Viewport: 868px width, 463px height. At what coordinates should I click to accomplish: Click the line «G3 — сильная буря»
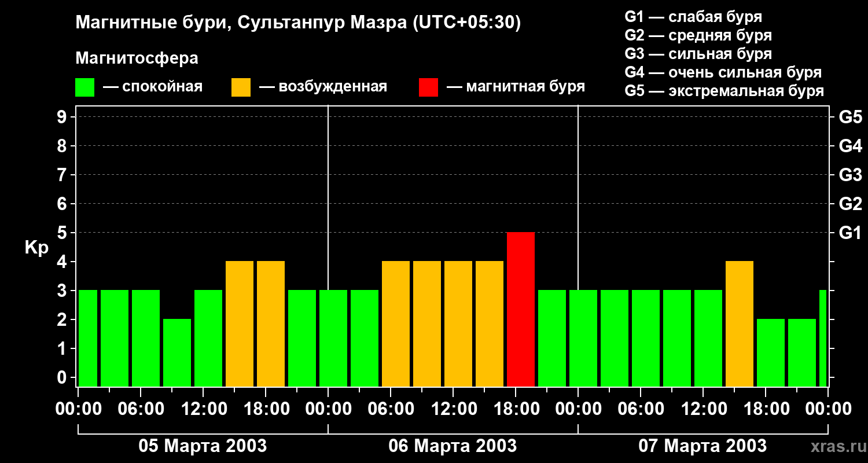click(x=698, y=54)
